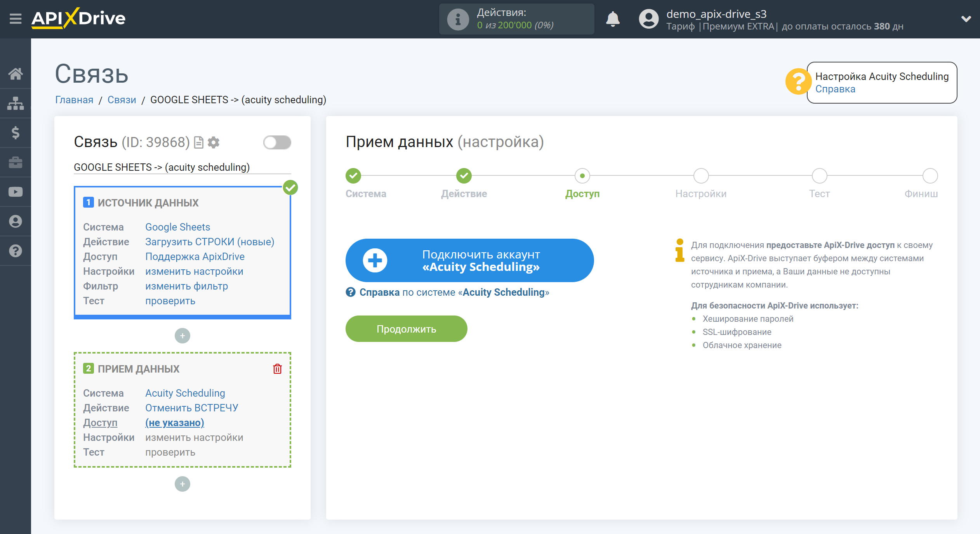980x534 pixels.
Task: Click the Действия counter panel in header
Action: point(516,19)
